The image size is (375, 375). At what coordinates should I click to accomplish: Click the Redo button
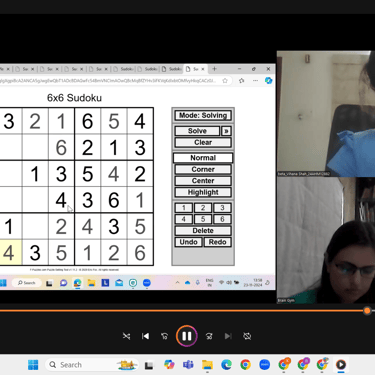coord(217,242)
